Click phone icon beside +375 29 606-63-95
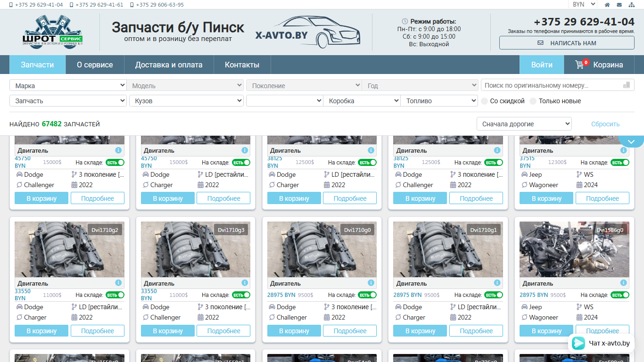Screen dimensions: 644x362 click(132, 5)
